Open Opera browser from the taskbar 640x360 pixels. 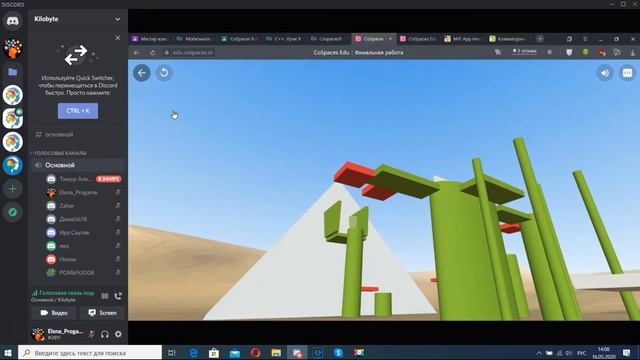(256, 353)
